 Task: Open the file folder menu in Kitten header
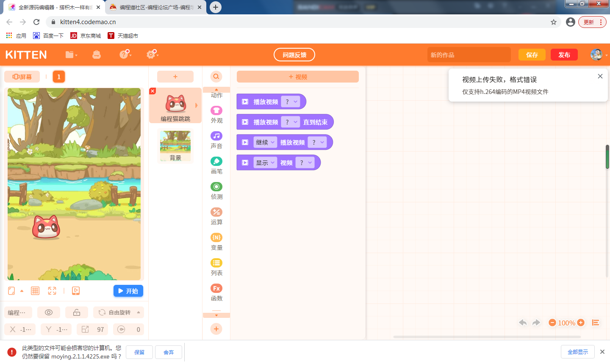pyautogui.click(x=71, y=55)
